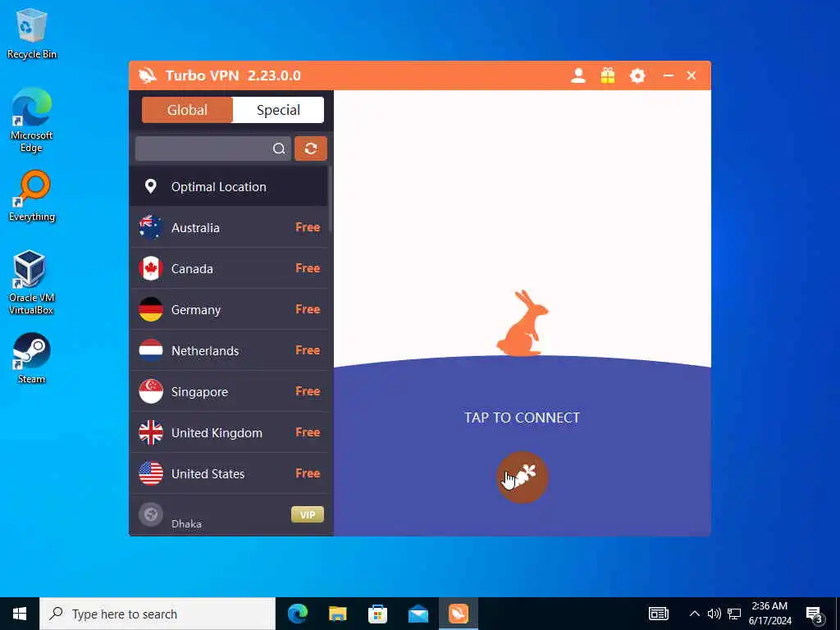Open Mail from the taskbar
The width and height of the screenshot is (840, 630).
[418, 614]
